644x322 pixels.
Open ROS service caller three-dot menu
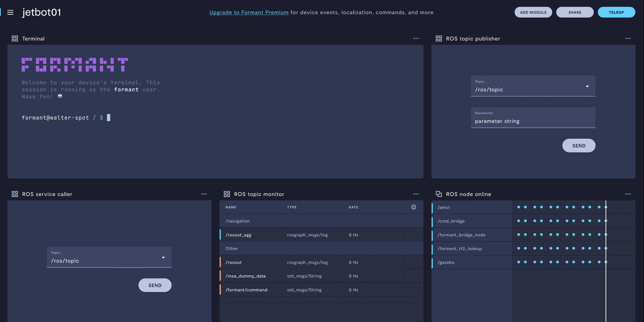(204, 194)
